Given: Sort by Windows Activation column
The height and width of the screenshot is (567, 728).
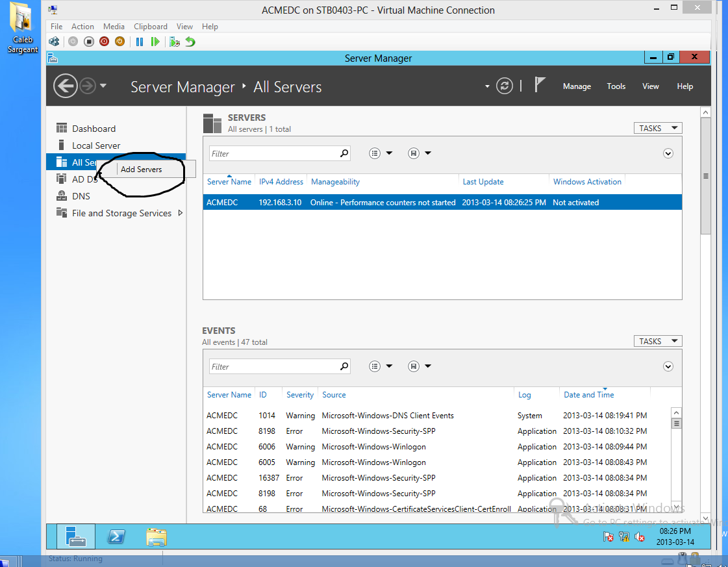Looking at the screenshot, I should (587, 182).
